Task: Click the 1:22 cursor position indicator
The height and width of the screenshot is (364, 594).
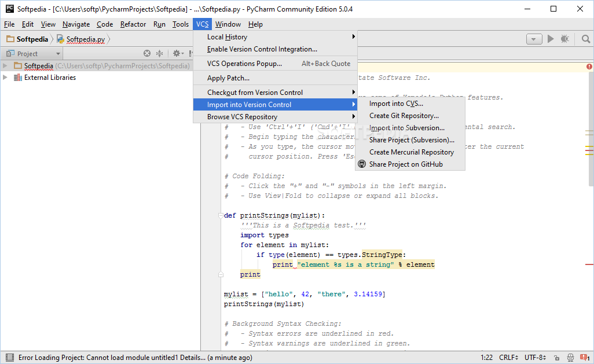Action: tap(487, 358)
